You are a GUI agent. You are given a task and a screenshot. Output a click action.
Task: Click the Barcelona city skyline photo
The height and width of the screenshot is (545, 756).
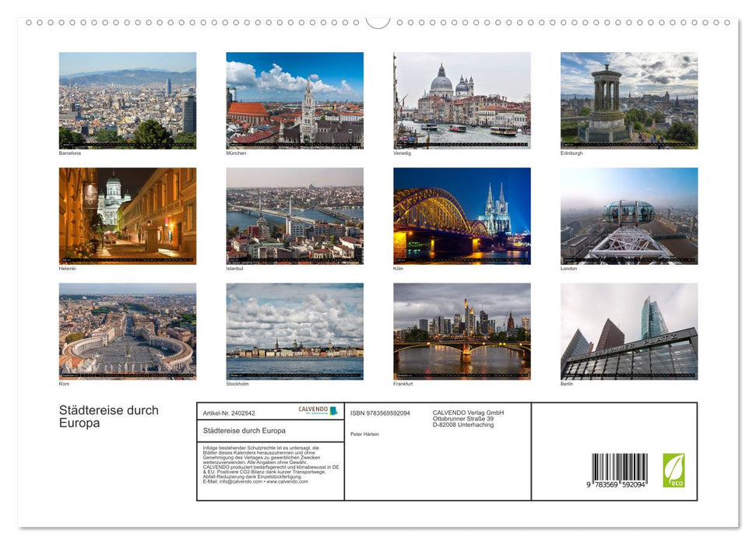click(127, 100)
